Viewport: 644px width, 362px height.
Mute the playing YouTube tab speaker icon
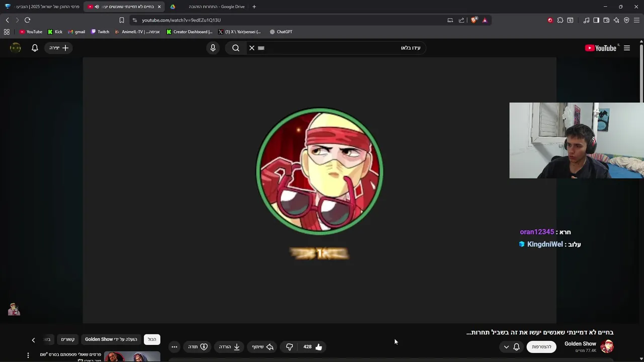point(97,7)
